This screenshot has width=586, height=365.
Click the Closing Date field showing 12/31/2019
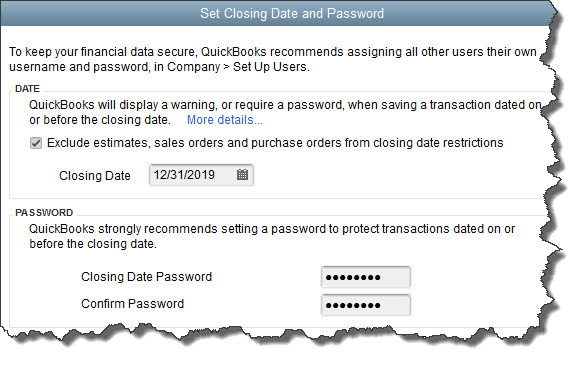(201, 175)
